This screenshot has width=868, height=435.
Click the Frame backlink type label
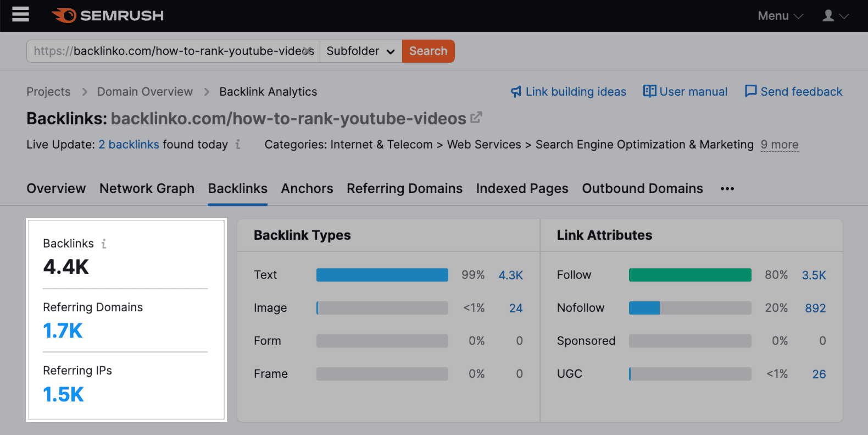coord(271,374)
